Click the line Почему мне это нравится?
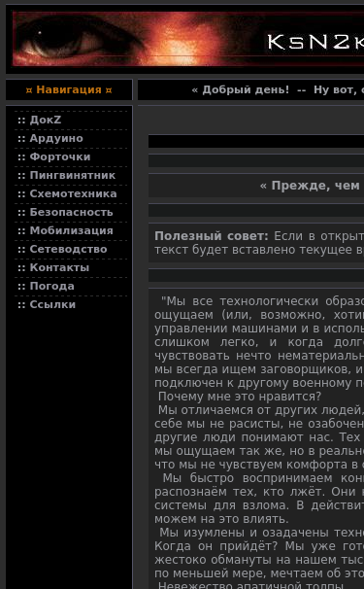 coord(240,397)
